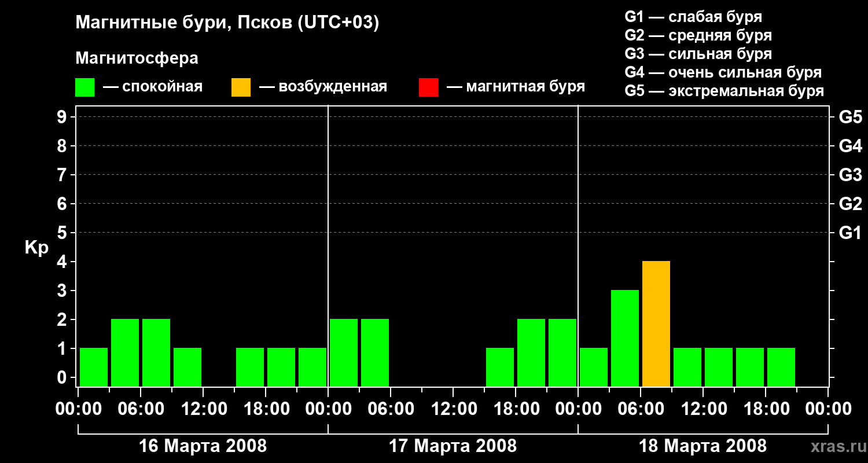Click the 09:00–12:00 bar on 18 March
The height and width of the screenshot is (463, 868).
tap(687, 368)
